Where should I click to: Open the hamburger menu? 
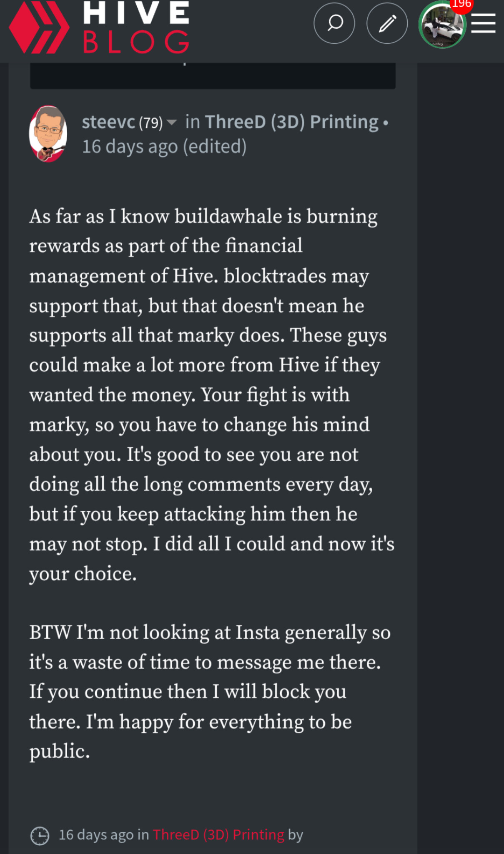pos(484,23)
